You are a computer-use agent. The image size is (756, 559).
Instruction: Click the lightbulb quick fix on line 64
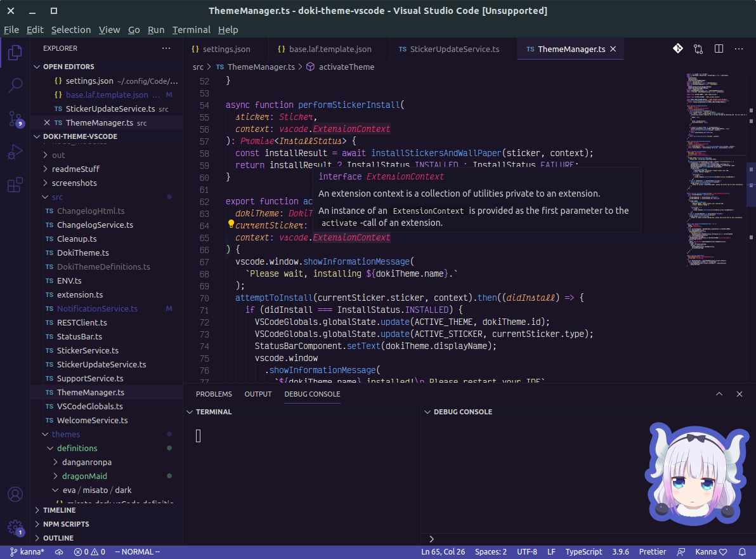tap(230, 224)
